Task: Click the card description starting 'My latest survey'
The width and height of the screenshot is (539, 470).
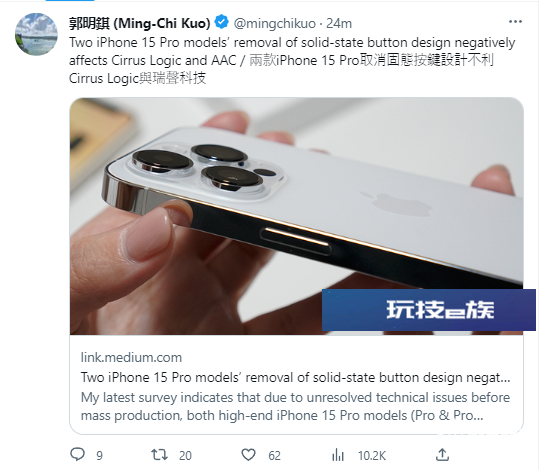Action: click(296, 406)
